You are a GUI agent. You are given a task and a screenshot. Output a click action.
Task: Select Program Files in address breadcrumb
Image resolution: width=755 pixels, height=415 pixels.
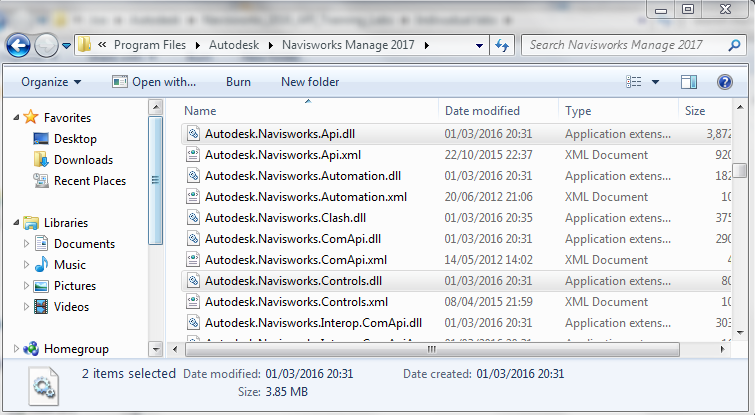click(150, 45)
